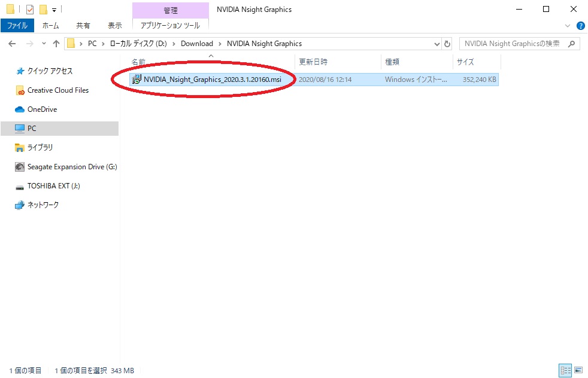The width and height of the screenshot is (588, 378).
Task: Open the Customize Quick Access Toolbar dropdown
Action: tap(54, 10)
